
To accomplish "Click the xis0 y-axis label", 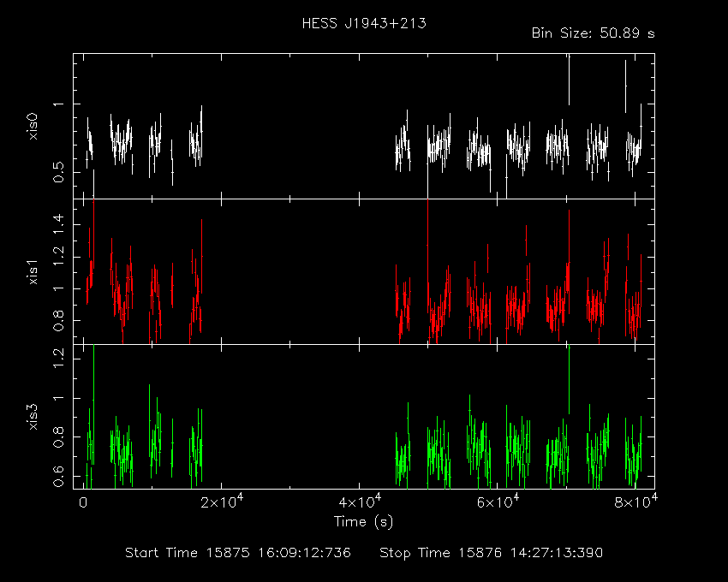I will pyautogui.click(x=33, y=127).
